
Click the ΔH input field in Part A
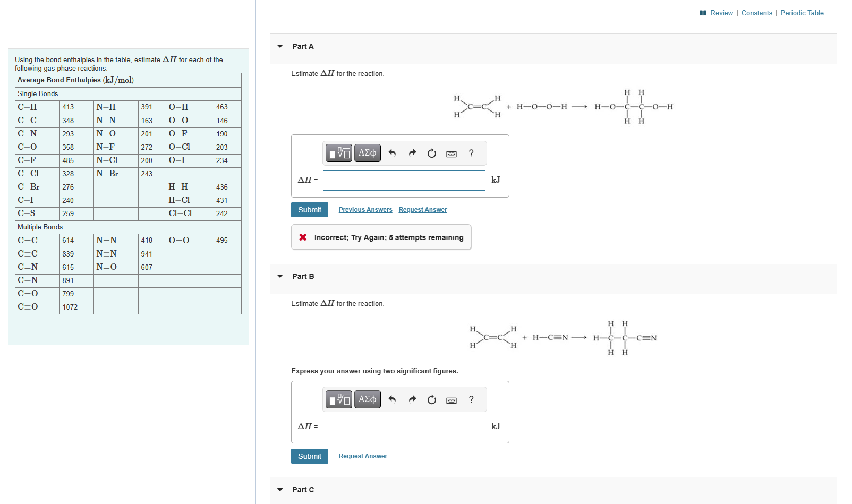click(404, 181)
